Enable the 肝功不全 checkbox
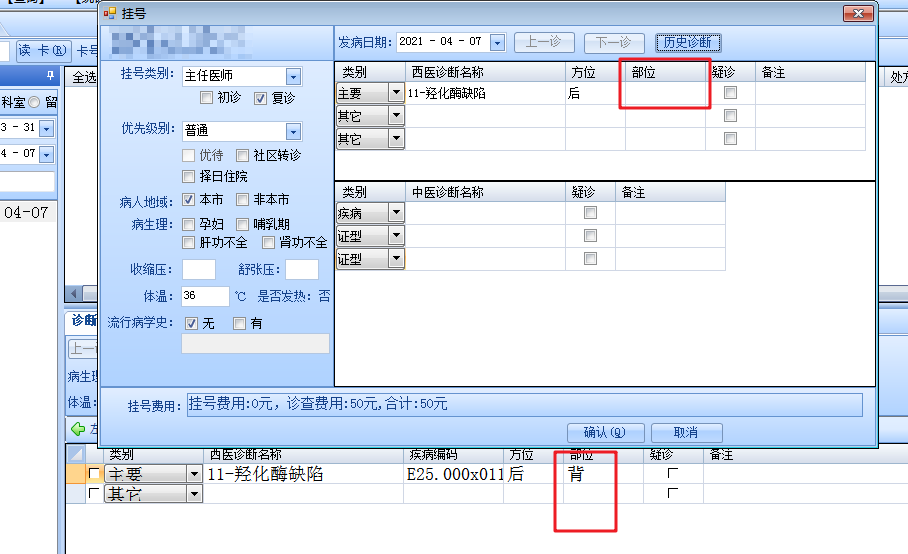 [x=188, y=243]
